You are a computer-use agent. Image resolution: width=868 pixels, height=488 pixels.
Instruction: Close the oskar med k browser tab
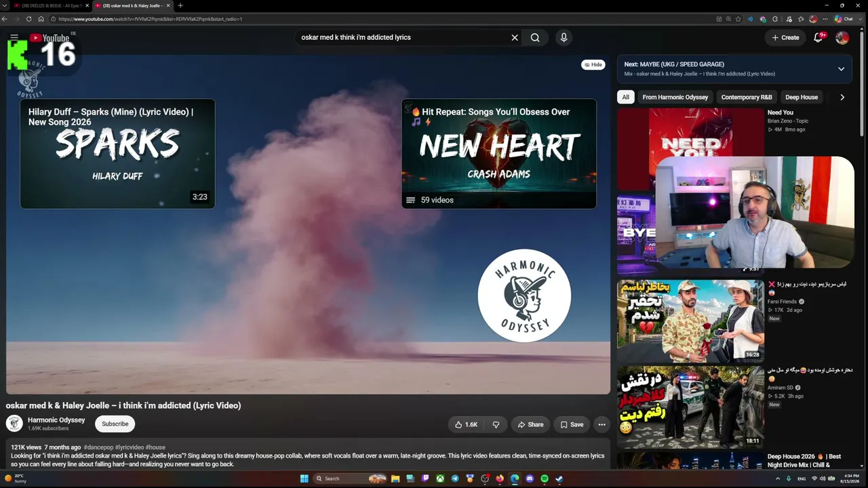tap(169, 5)
